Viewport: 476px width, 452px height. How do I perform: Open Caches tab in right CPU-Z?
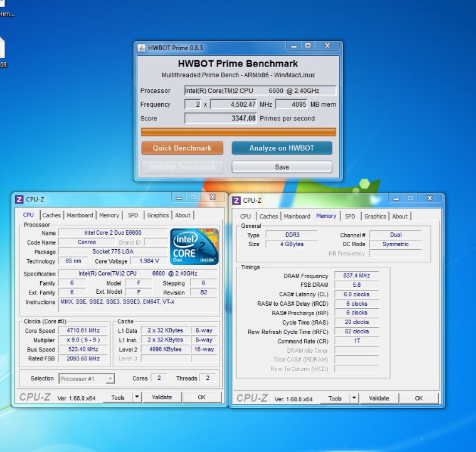coord(268,216)
